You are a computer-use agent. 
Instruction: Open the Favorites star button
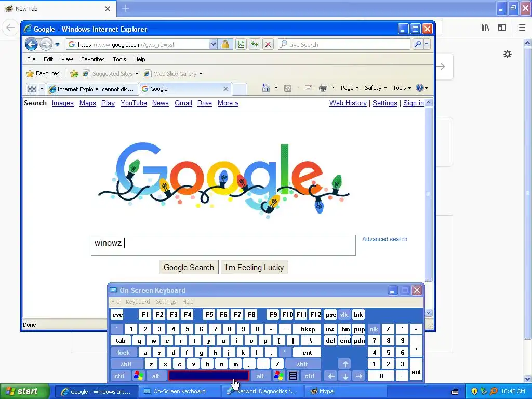43,73
